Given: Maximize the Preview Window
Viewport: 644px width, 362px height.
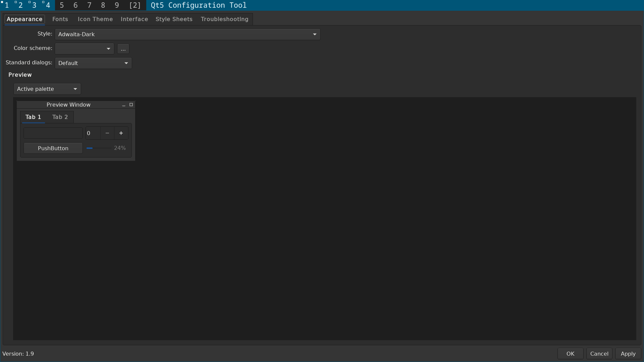Looking at the screenshot, I should coord(131,105).
